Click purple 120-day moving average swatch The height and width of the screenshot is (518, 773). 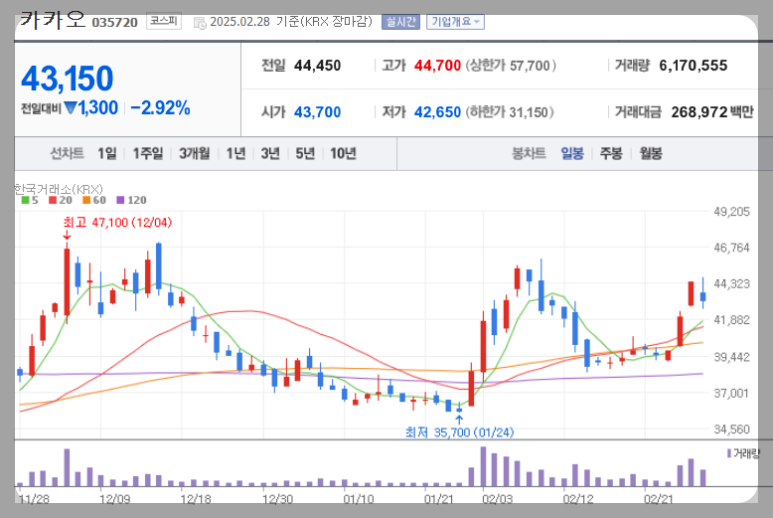click(x=120, y=200)
